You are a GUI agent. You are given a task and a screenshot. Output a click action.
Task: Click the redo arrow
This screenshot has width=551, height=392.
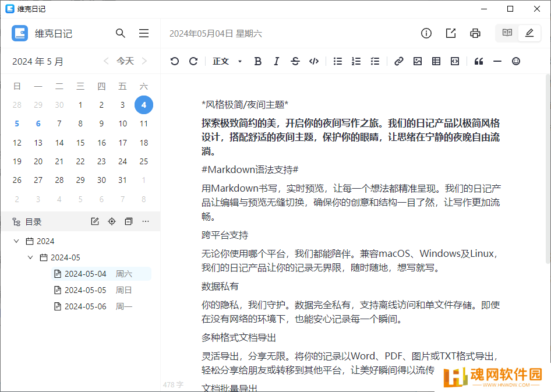coord(193,61)
